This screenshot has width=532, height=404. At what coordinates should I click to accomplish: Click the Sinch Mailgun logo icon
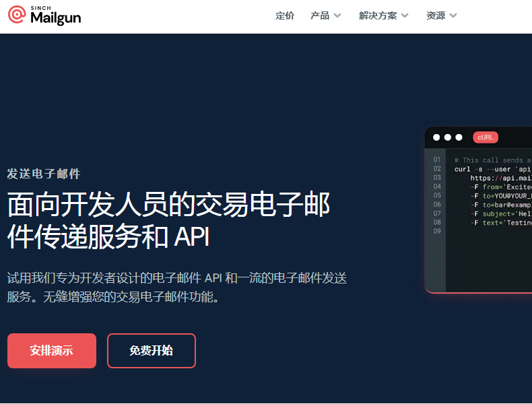click(x=17, y=14)
